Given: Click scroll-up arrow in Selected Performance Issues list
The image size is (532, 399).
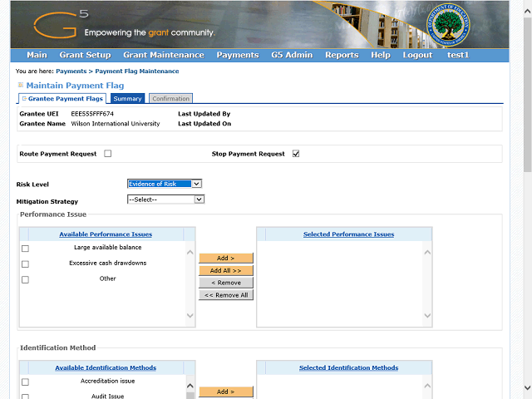Looking at the screenshot, I should [427, 253].
